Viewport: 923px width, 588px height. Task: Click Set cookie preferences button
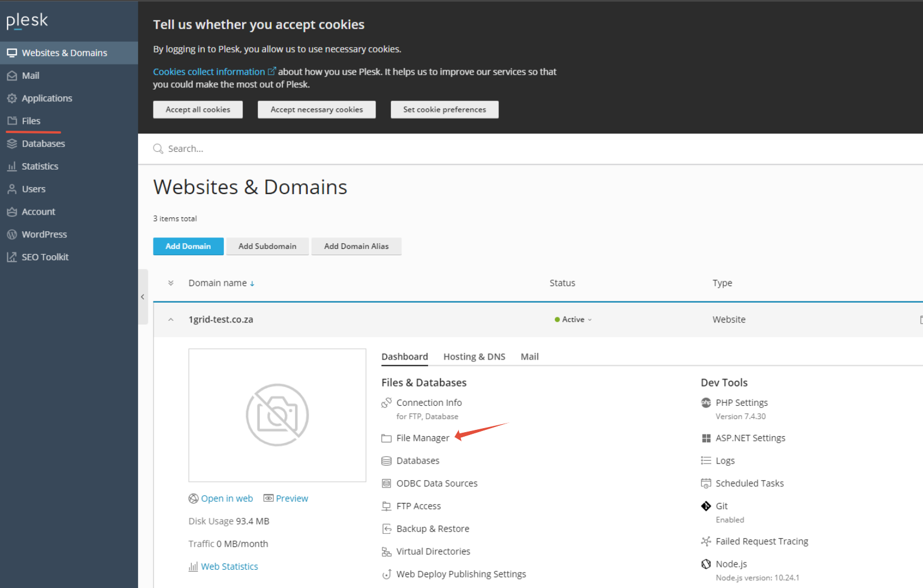(445, 110)
